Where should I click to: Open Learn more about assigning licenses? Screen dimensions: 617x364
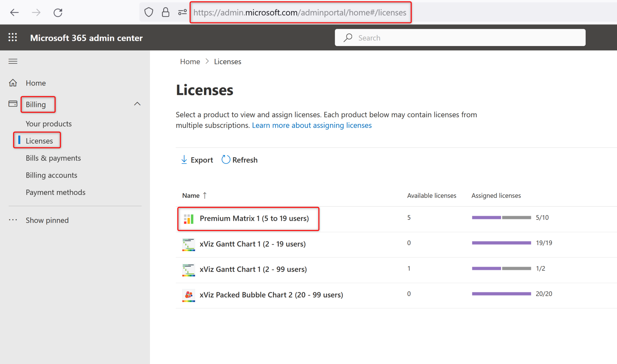click(x=312, y=125)
